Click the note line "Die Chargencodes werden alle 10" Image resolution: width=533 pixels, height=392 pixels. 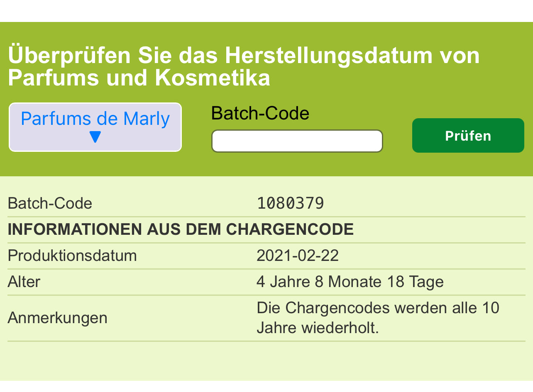click(378, 308)
